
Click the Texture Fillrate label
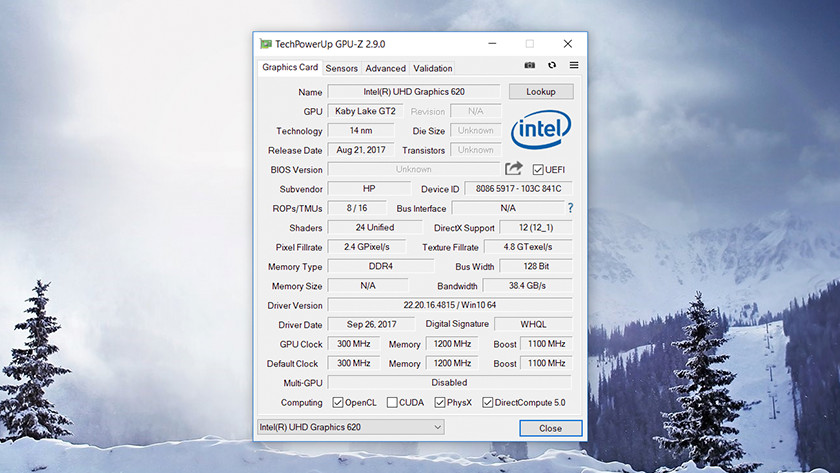[450, 247]
